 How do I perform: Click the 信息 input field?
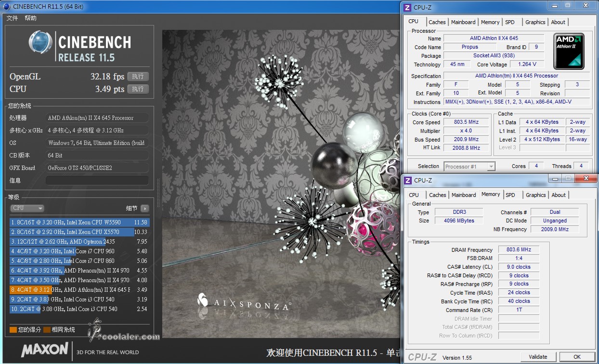[97, 180]
